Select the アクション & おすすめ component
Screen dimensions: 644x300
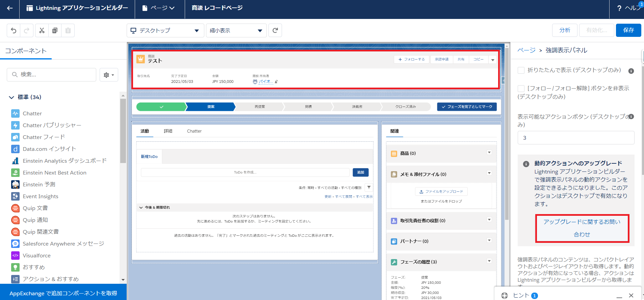tap(51, 279)
